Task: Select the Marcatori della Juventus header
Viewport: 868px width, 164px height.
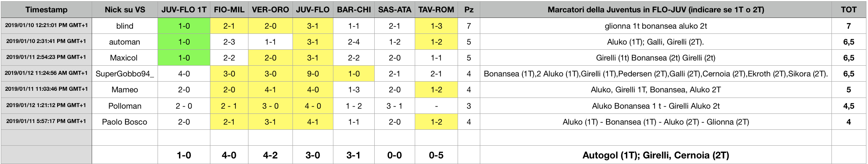Action: click(656, 10)
